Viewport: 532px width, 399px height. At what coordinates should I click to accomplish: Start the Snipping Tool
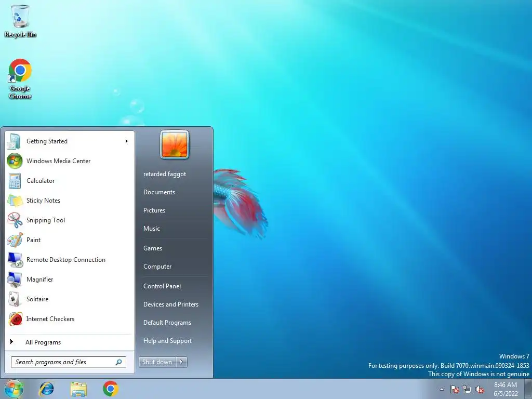[70, 220]
